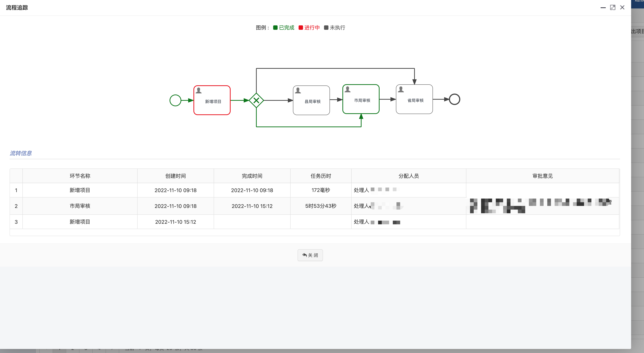The height and width of the screenshot is (353, 644).
Task: Click user icon on 省局审核 node
Action: (401, 89)
